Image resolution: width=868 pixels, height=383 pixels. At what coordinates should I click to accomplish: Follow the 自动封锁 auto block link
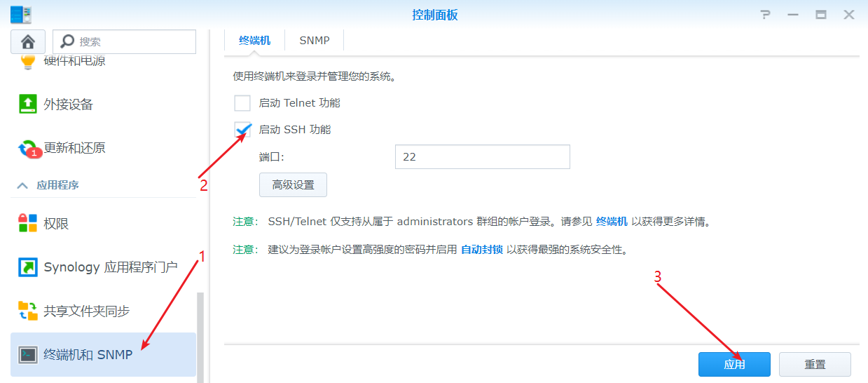coord(481,250)
